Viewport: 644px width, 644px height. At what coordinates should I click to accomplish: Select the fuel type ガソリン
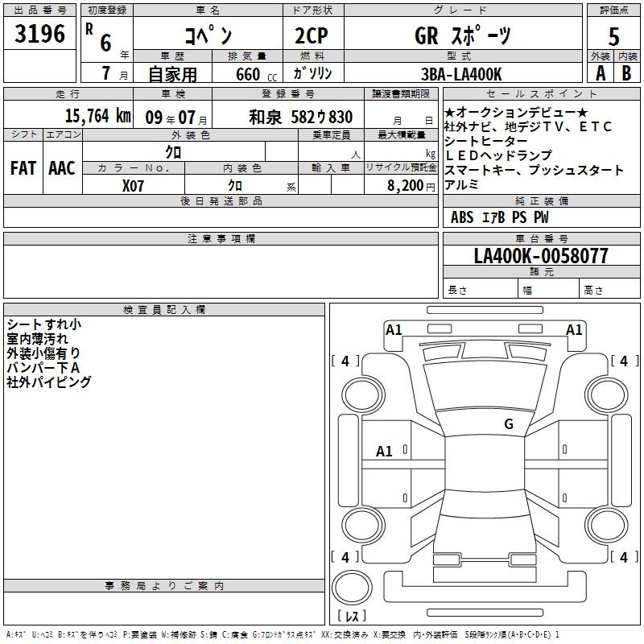click(x=312, y=73)
